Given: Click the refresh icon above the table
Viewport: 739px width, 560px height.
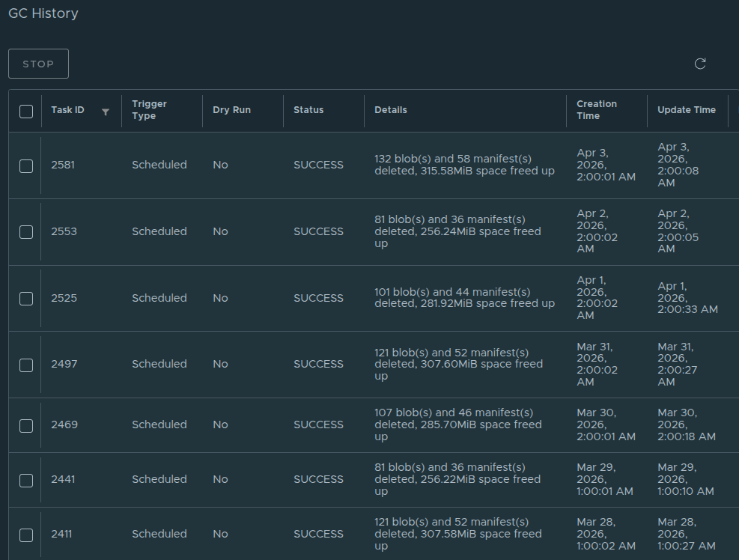Looking at the screenshot, I should click(x=700, y=64).
